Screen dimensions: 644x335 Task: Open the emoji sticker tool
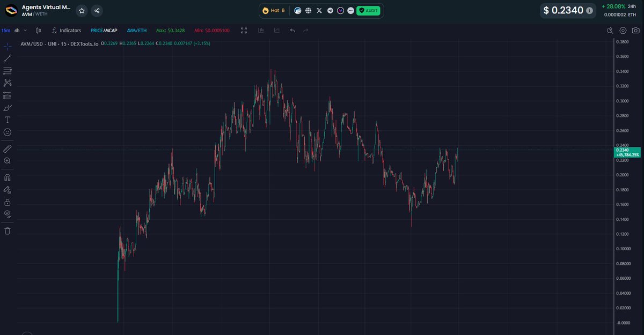coord(8,133)
